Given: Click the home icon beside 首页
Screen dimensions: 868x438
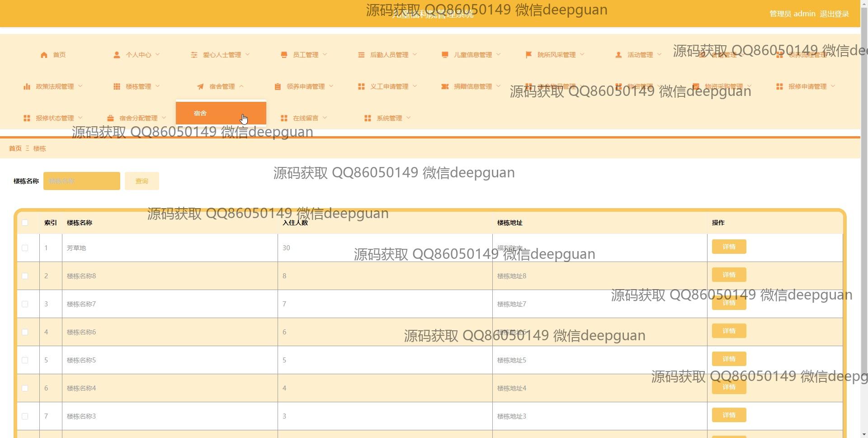Looking at the screenshot, I should 44,55.
